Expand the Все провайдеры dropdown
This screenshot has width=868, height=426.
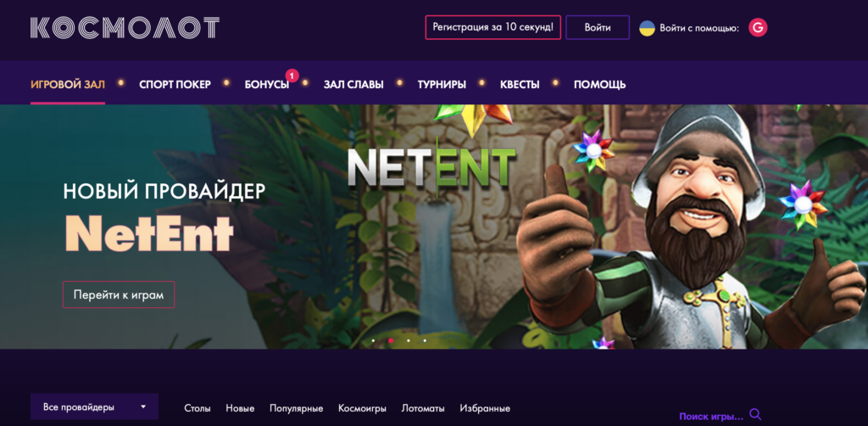[x=94, y=406]
